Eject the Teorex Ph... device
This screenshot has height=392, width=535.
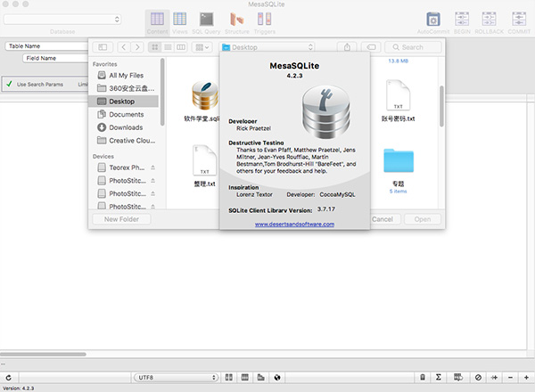pyautogui.click(x=152, y=167)
